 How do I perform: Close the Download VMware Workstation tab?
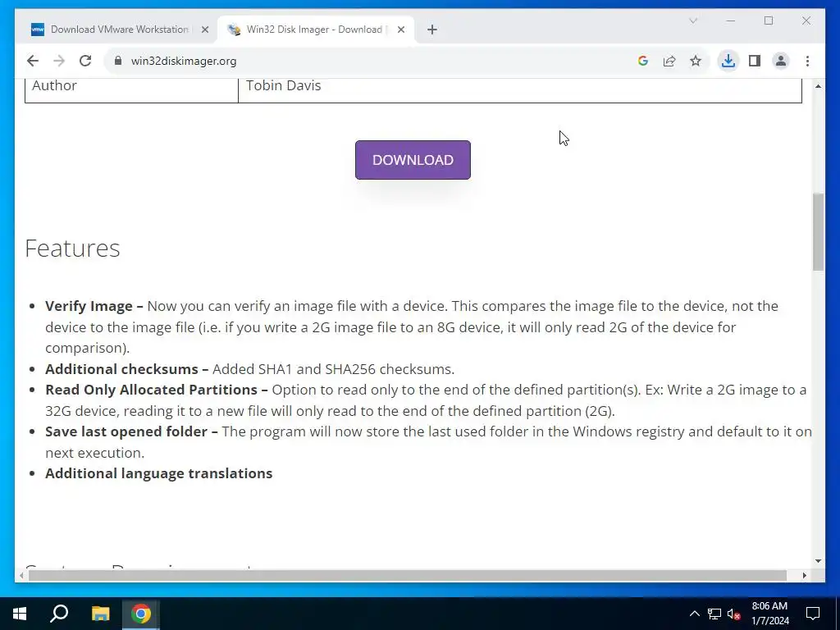[x=204, y=30]
